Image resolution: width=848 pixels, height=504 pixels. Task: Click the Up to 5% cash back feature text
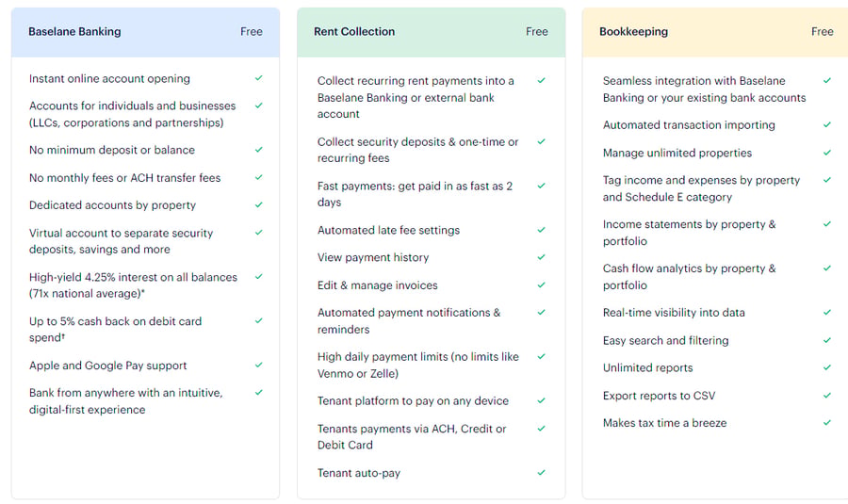[x=115, y=330]
